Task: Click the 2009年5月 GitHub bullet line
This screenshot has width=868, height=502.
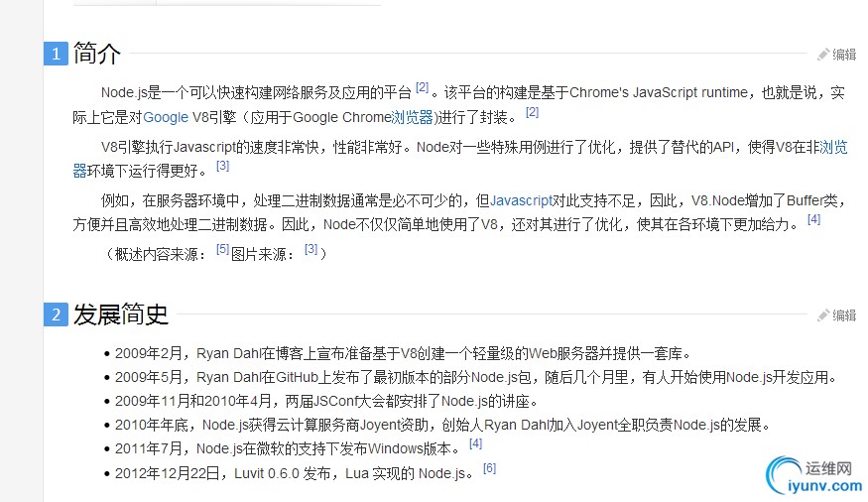Action: [476, 377]
